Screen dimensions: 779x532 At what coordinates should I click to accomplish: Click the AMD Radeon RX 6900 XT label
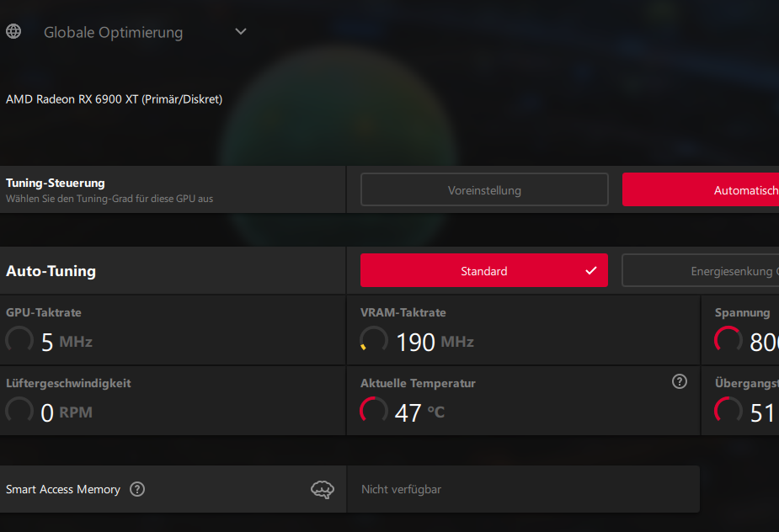115,99
